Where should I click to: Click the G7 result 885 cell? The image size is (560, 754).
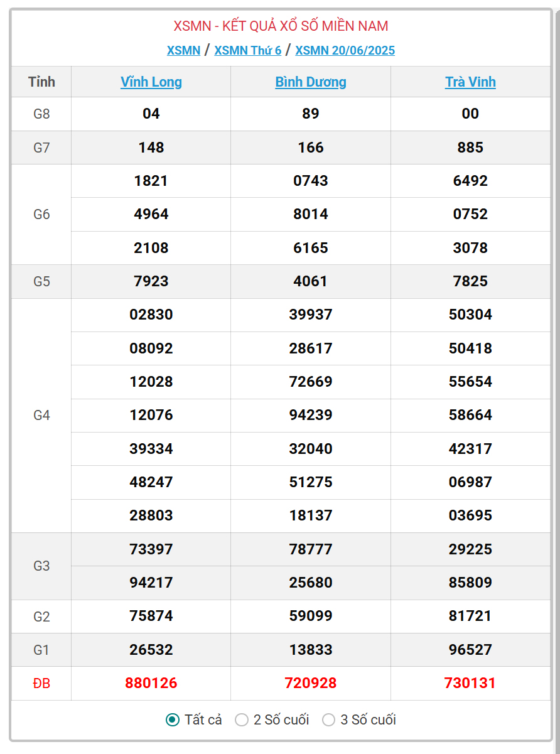(x=470, y=148)
